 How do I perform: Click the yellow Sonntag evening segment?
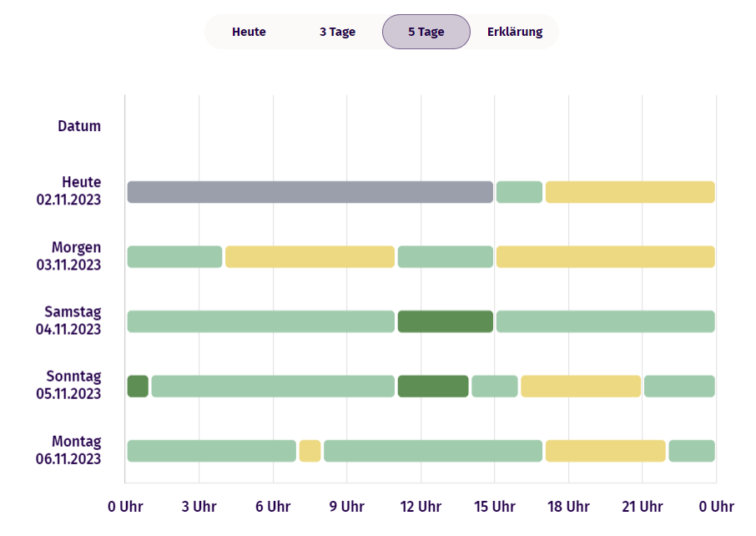pos(581,386)
